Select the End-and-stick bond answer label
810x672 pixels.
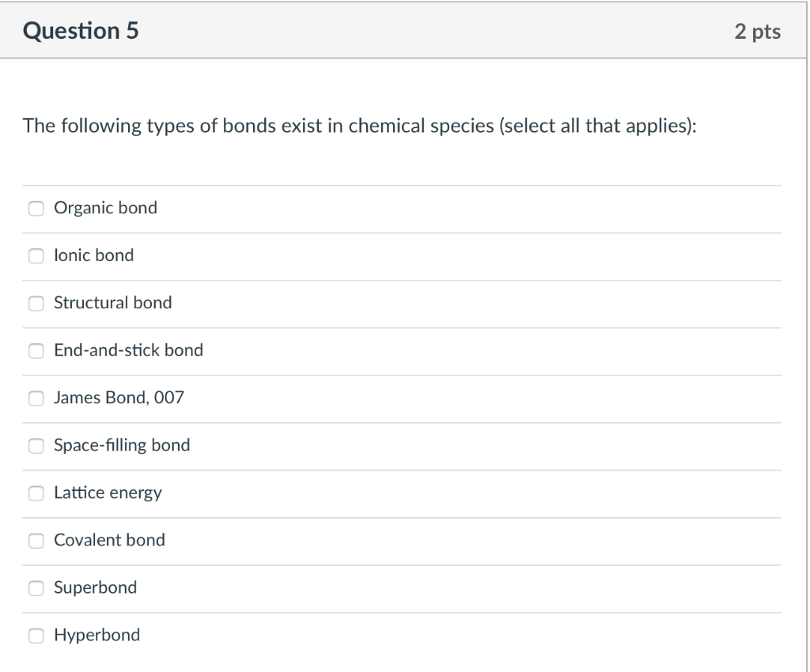[128, 350]
